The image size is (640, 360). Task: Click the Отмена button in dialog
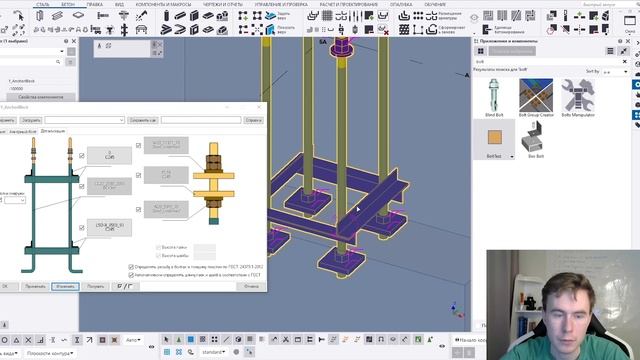pyautogui.click(x=251, y=286)
